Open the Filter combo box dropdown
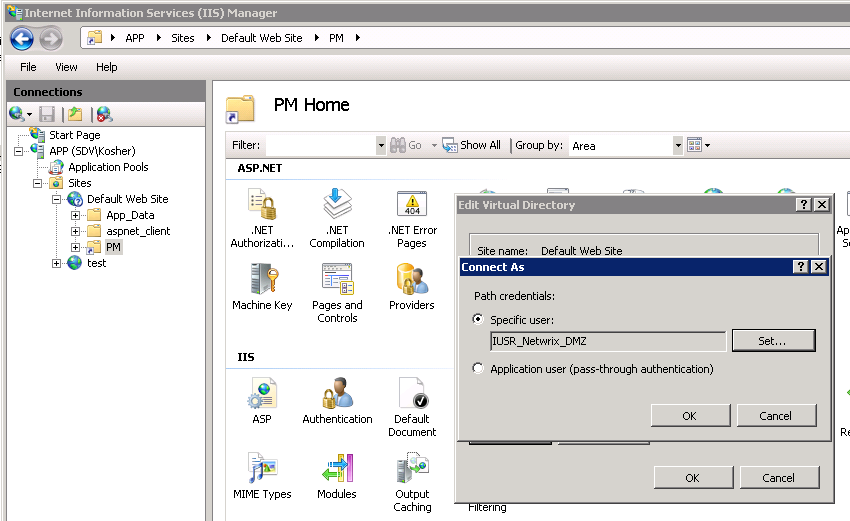The height and width of the screenshot is (521, 850). click(x=380, y=146)
